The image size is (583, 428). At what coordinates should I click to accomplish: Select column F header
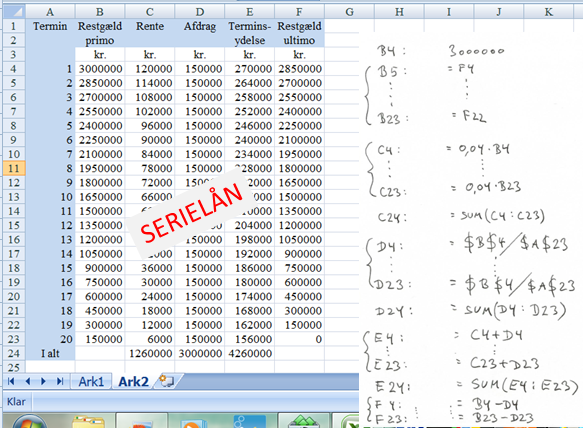click(299, 12)
